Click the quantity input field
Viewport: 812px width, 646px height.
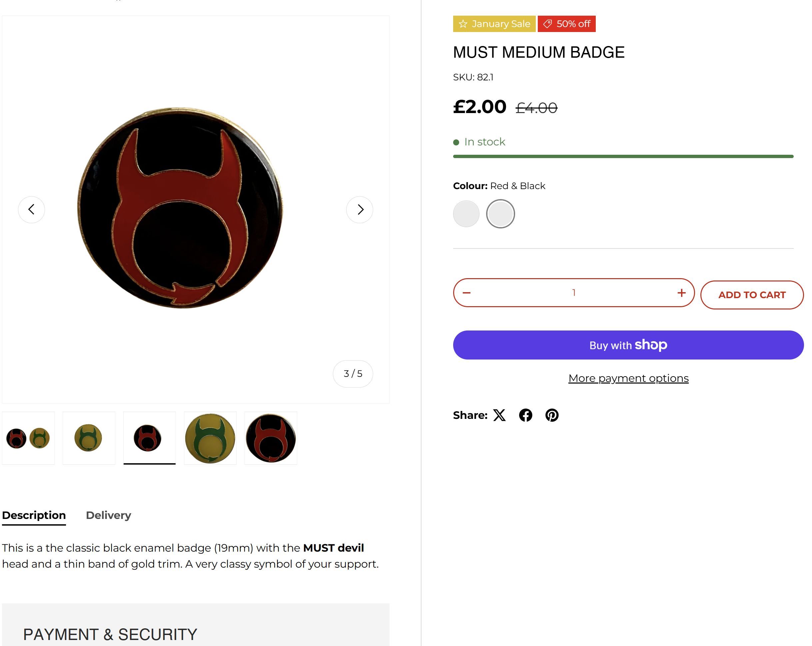coord(573,293)
